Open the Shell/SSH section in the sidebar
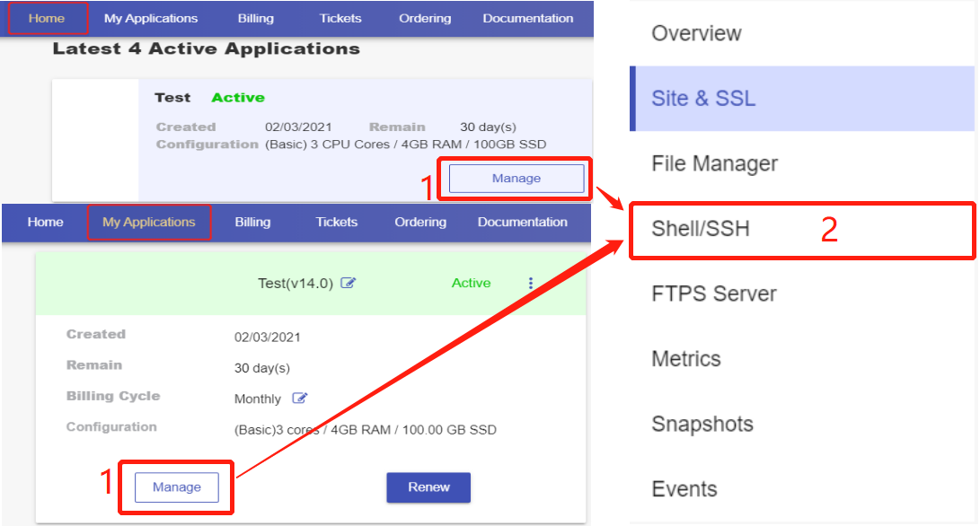 pyautogui.click(x=711, y=229)
